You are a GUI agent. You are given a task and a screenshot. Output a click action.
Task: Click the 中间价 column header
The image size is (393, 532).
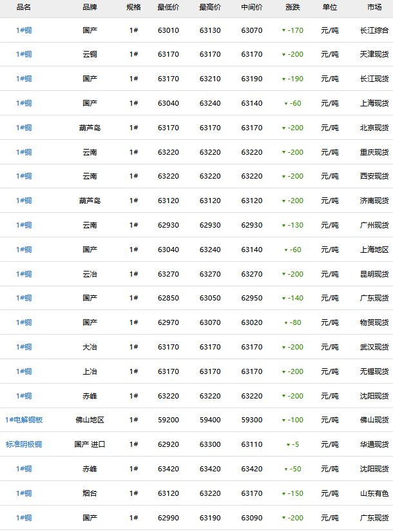(252, 7)
